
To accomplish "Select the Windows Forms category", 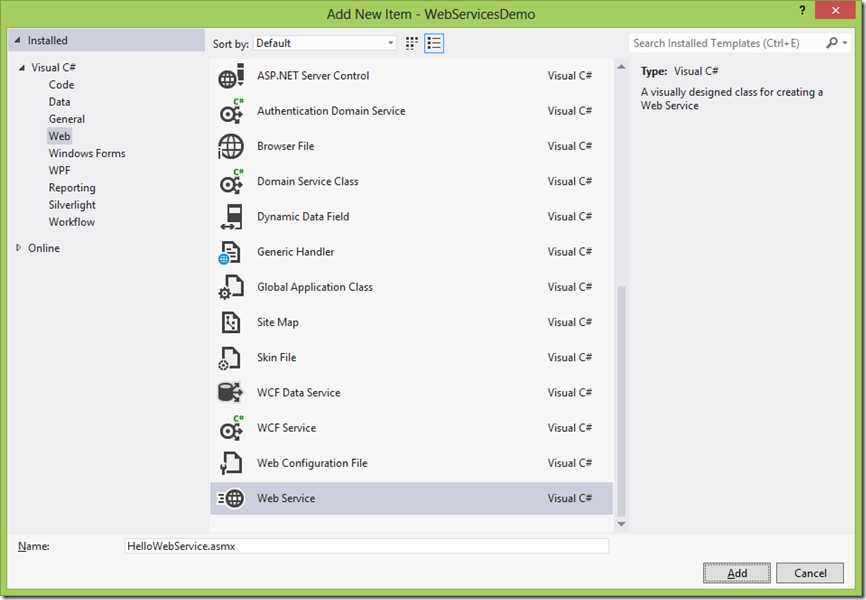I will pos(87,153).
